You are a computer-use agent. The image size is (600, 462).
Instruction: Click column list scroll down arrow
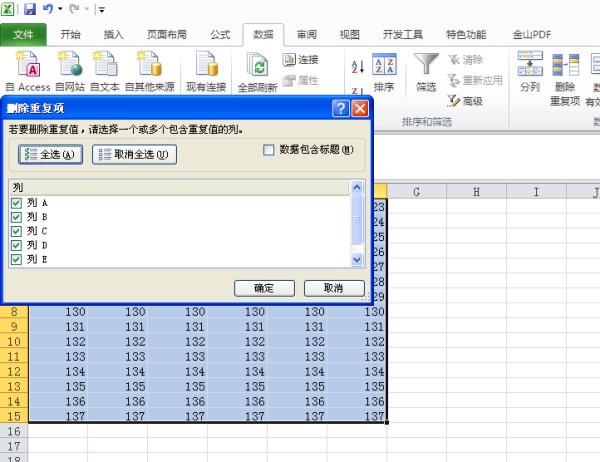357,260
